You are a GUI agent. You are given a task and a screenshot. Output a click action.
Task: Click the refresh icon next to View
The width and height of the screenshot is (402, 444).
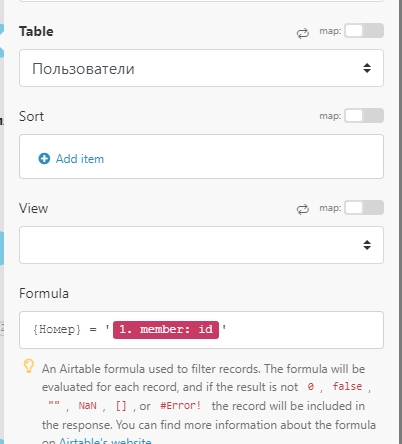[303, 209]
